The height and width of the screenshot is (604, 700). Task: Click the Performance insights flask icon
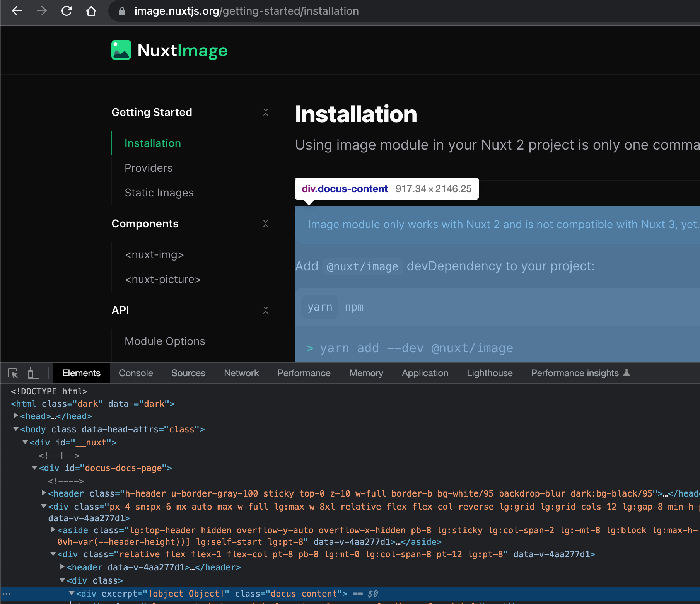[627, 373]
